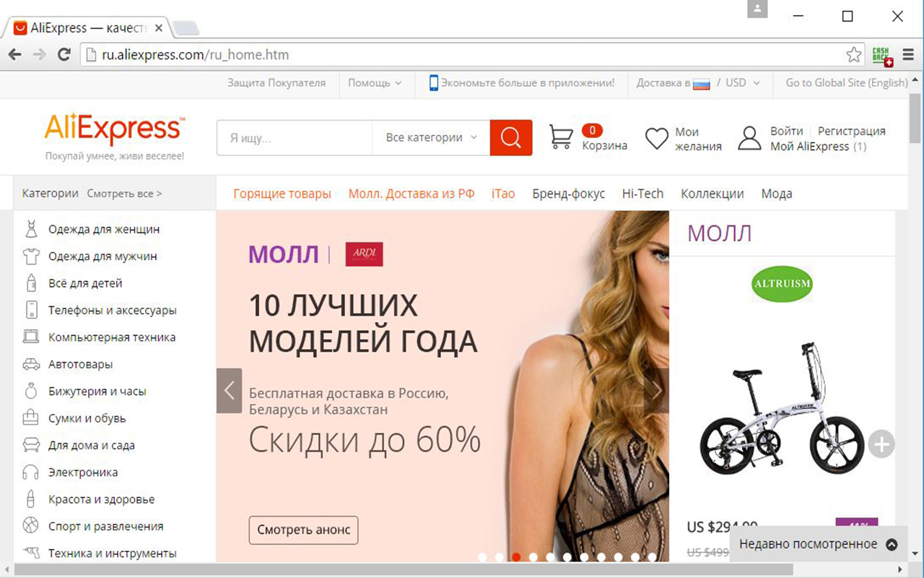Open the Hi-Tech tab
The image size is (924, 578).
click(x=642, y=194)
